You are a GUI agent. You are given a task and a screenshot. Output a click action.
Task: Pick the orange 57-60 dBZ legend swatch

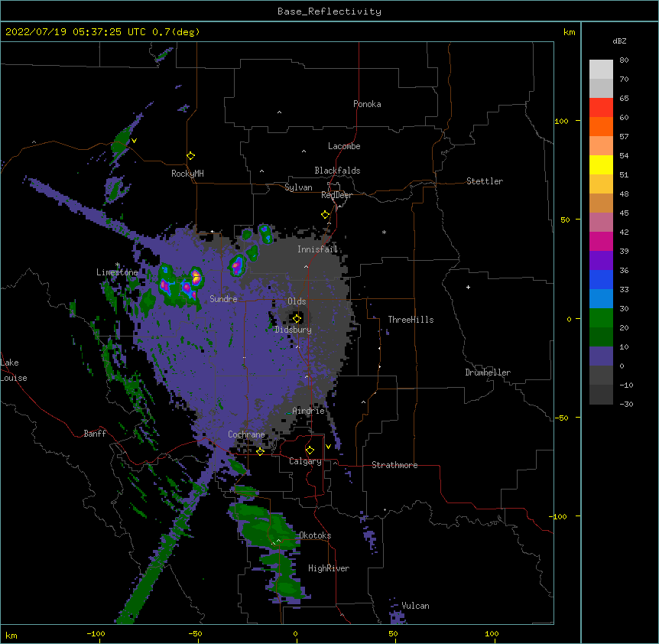click(x=601, y=126)
